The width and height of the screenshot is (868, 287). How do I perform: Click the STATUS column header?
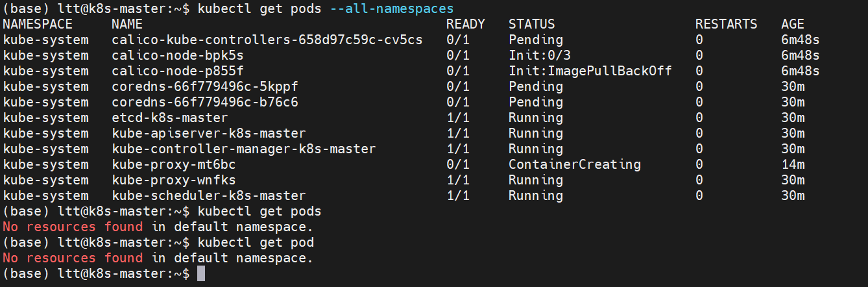[x=532, y=24]
